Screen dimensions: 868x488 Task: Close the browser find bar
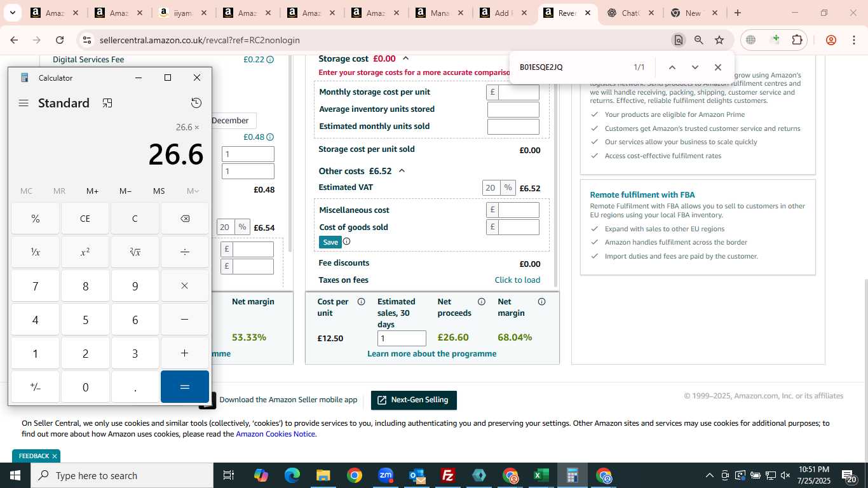tap(718, 67)
